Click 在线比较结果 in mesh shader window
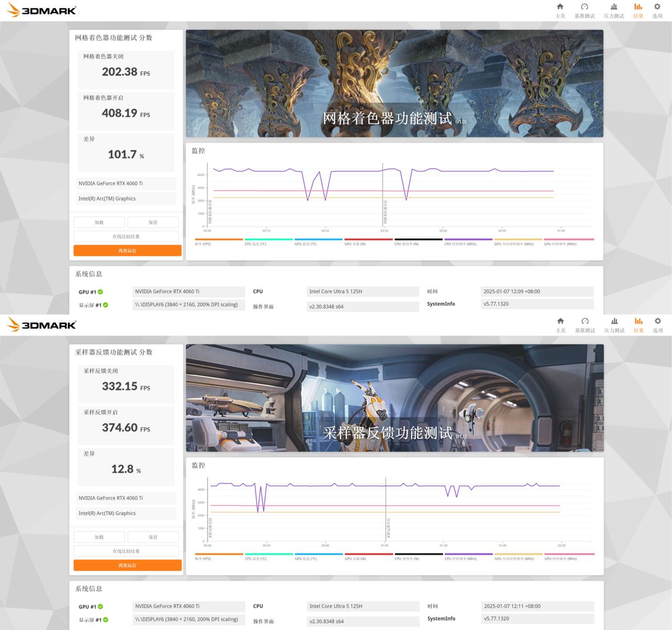The height and width of the screenshot is (630, 672). click(126, 236)
